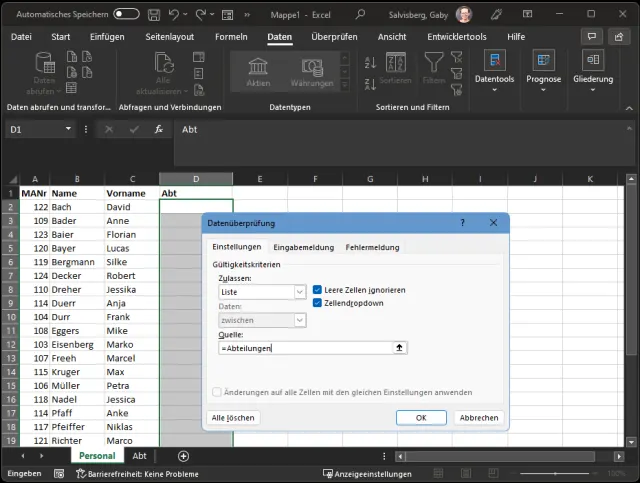Uncheck Leere Zellen ignorieren checkbox
This screenshot has width=640, height=483.
pos(317,290)
